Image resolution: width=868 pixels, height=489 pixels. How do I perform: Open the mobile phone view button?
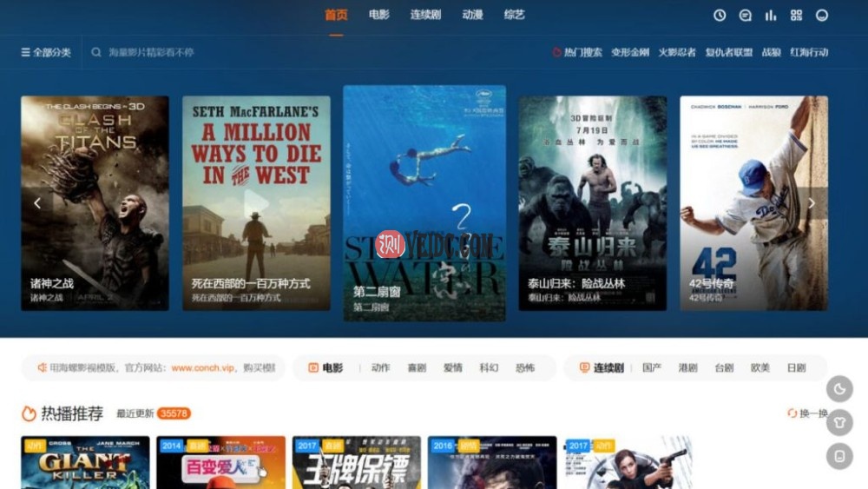tap(839, 456)
